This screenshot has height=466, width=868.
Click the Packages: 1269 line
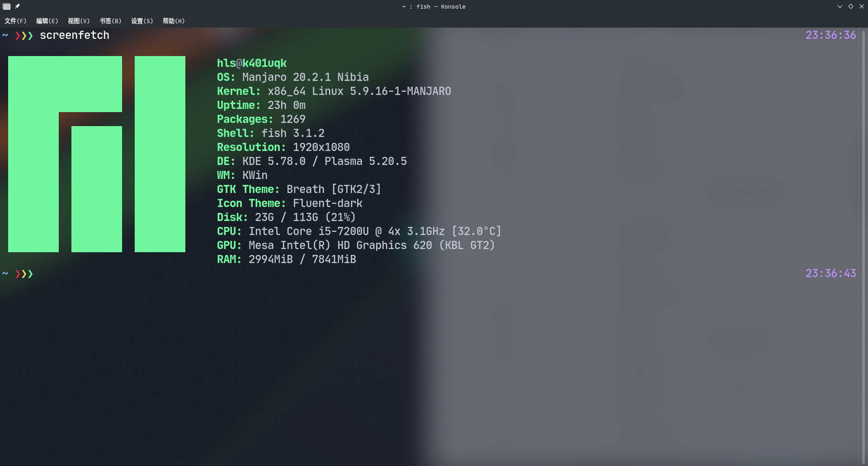pyautogui.click(x=261, y=119)
